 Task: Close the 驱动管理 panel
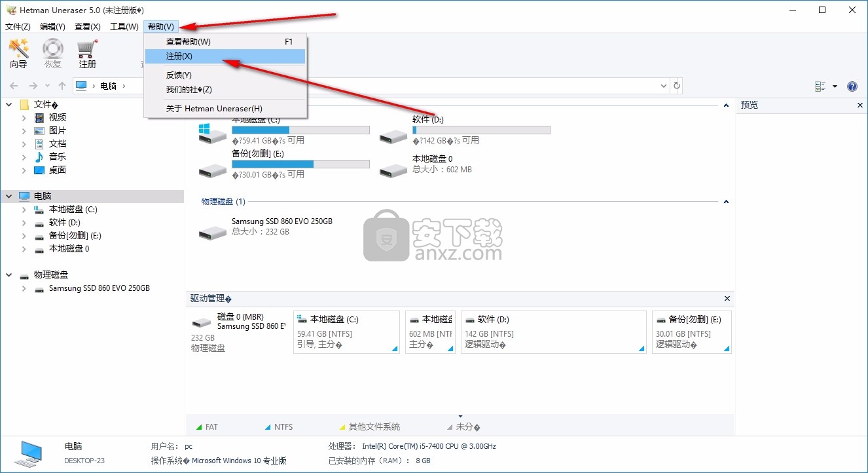[x=727, y=298]
